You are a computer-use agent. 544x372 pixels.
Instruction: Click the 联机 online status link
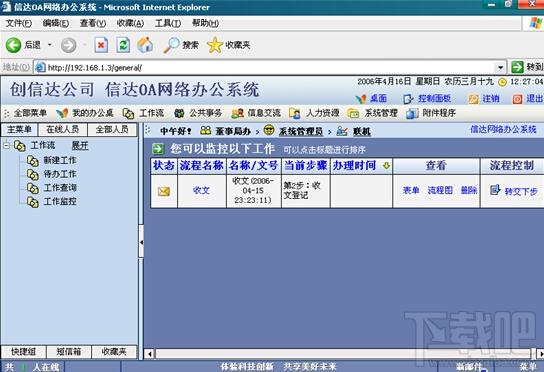coord(362,132)
